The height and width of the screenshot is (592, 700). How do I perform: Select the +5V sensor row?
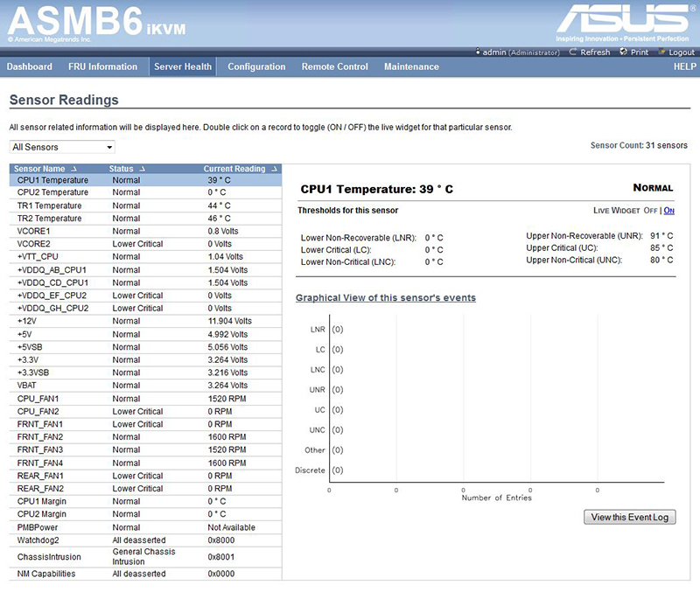pyautogui.click(x=145, y=334)
